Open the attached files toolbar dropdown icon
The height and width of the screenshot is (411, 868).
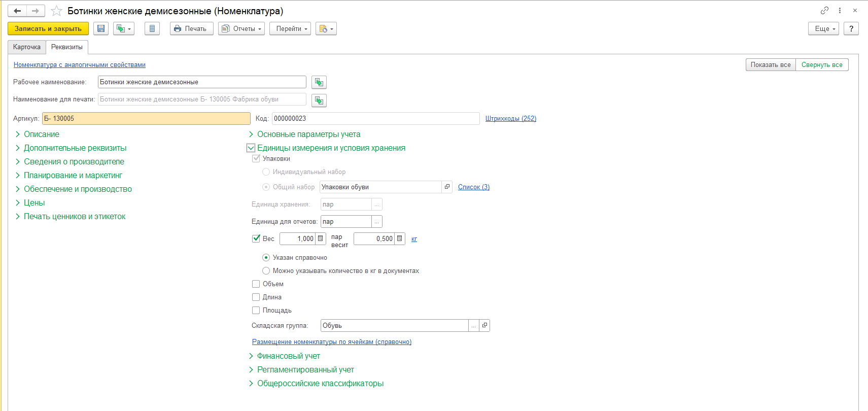coord(326,29)
